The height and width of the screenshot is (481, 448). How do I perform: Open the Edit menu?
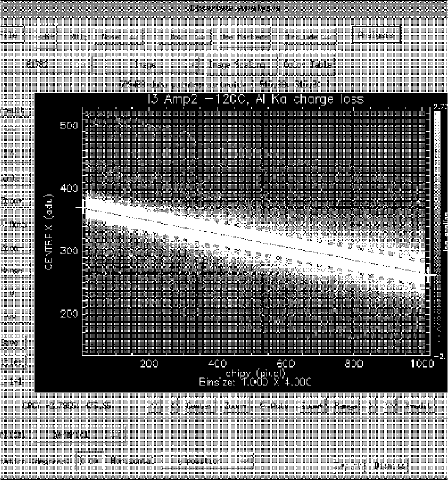coord(45,37)
